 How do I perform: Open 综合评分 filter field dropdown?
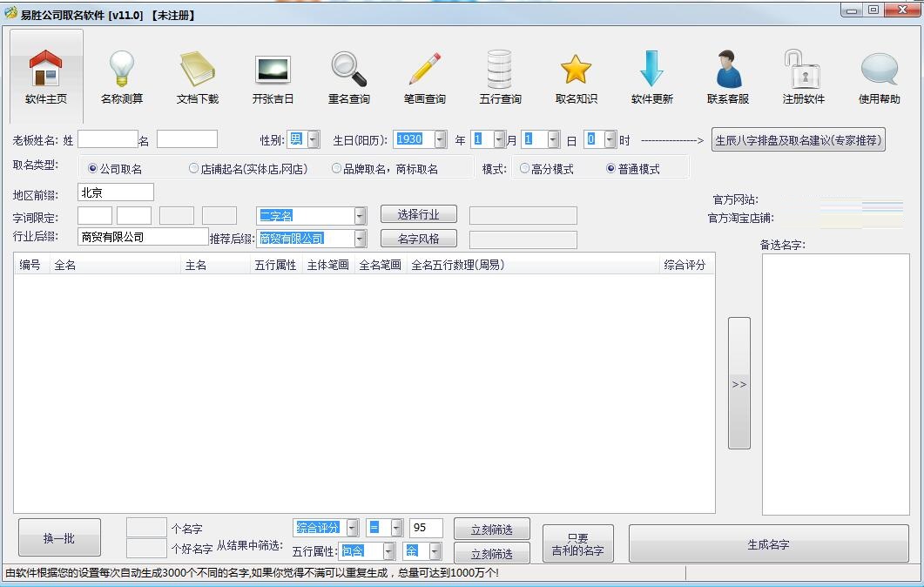click(353, 528)
